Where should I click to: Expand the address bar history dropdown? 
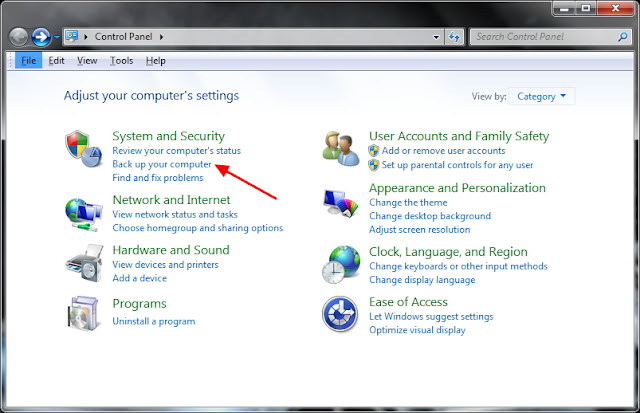436,37
